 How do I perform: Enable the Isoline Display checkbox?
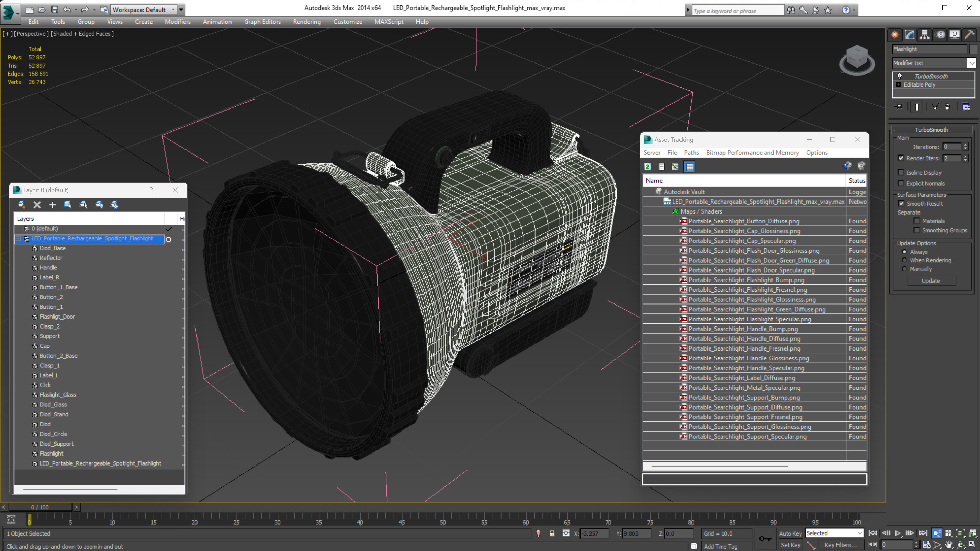coord(901,172)
